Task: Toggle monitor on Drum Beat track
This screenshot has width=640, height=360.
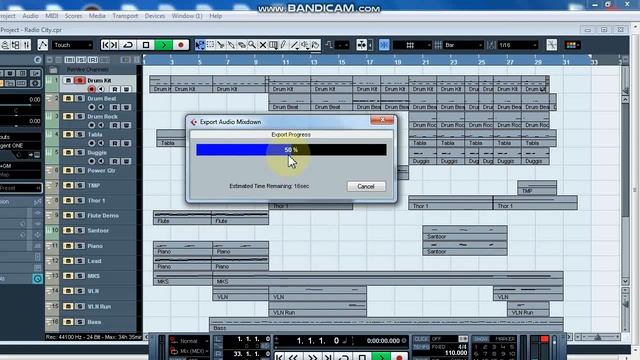Action: 101,107
